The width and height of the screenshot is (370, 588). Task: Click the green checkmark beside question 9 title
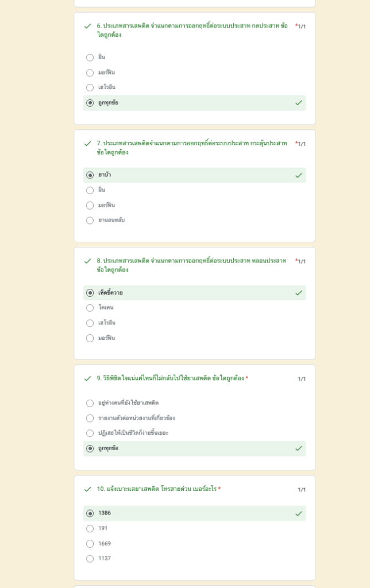88,379
